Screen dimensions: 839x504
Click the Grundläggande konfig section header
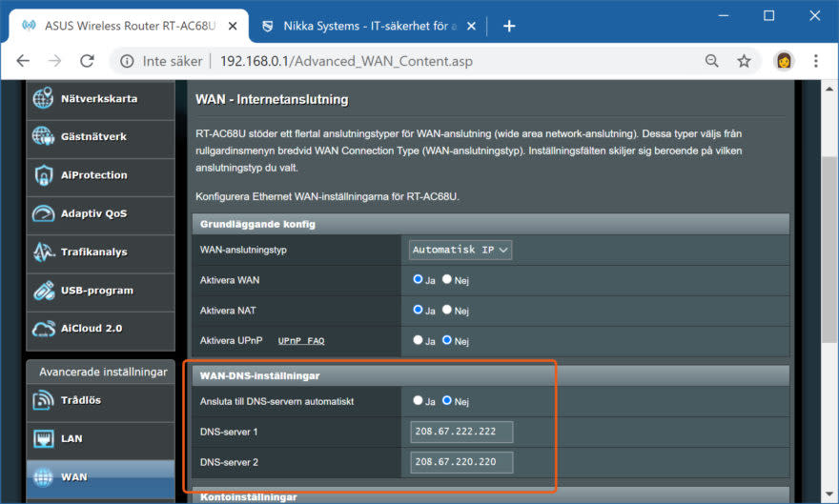pyautogui.click(x=491, y=224)
